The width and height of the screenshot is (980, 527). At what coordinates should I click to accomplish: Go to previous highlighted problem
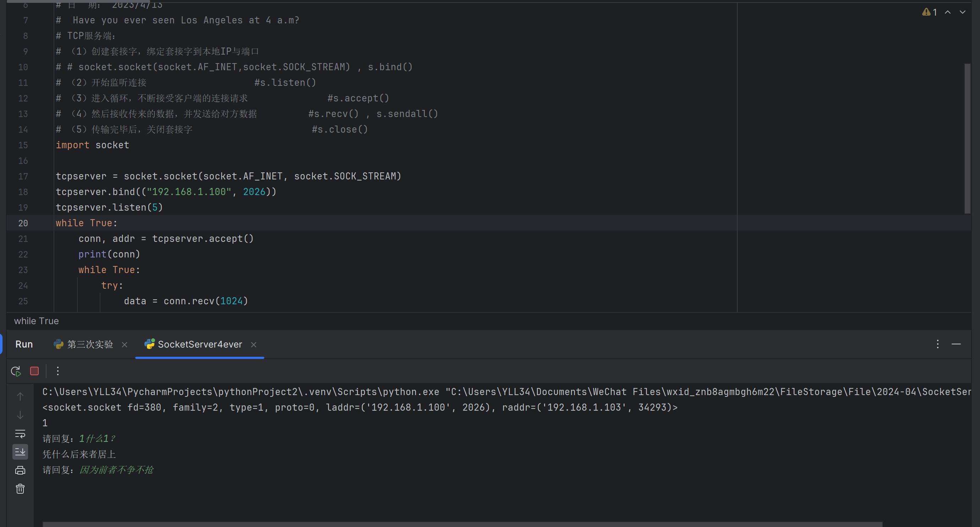point(948,12)
